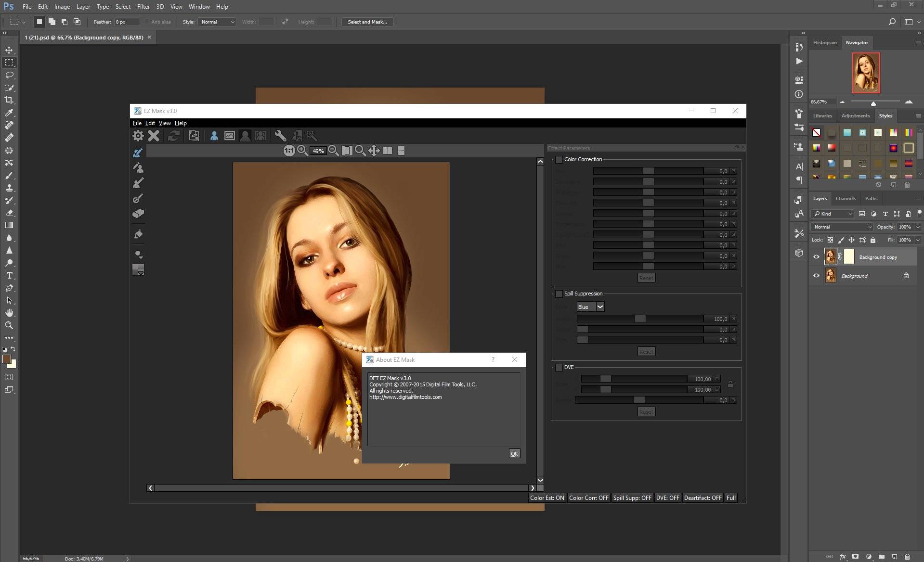Screen dimensions: 924x562
Task: Select the Lasso tool
Action: [x=9, y=75]
